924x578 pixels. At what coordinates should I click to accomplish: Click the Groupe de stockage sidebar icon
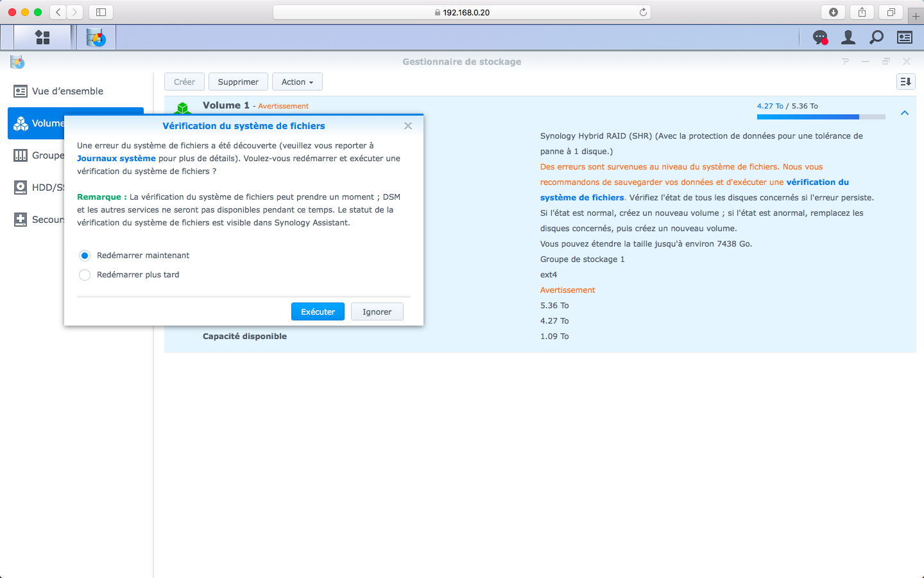[21, 155]
